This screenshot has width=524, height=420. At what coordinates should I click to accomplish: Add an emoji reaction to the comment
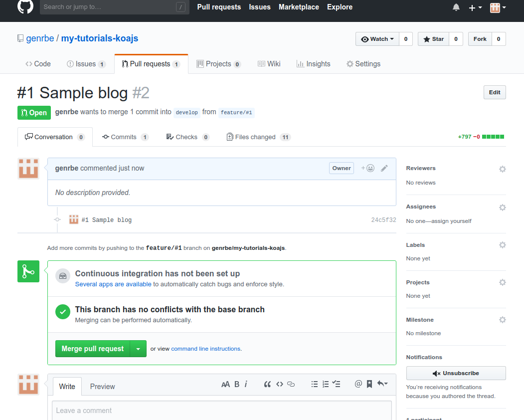[367, 168]
